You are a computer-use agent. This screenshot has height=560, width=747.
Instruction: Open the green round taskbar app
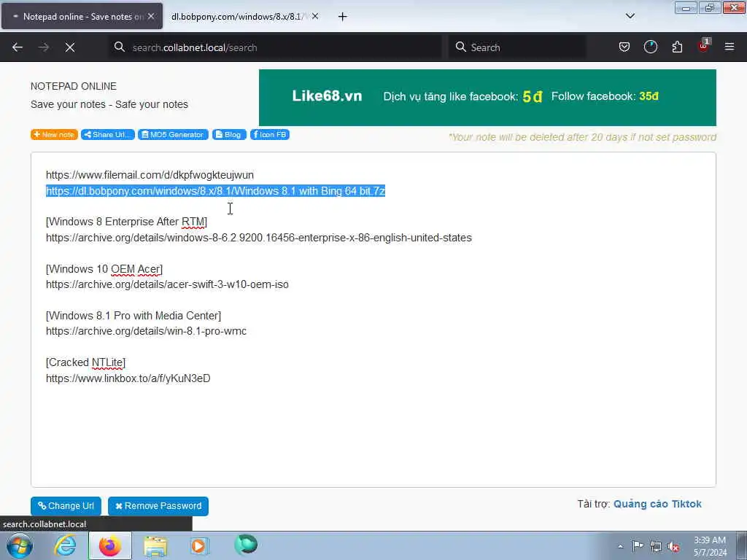pyautogui.click(x=246, y=545)
